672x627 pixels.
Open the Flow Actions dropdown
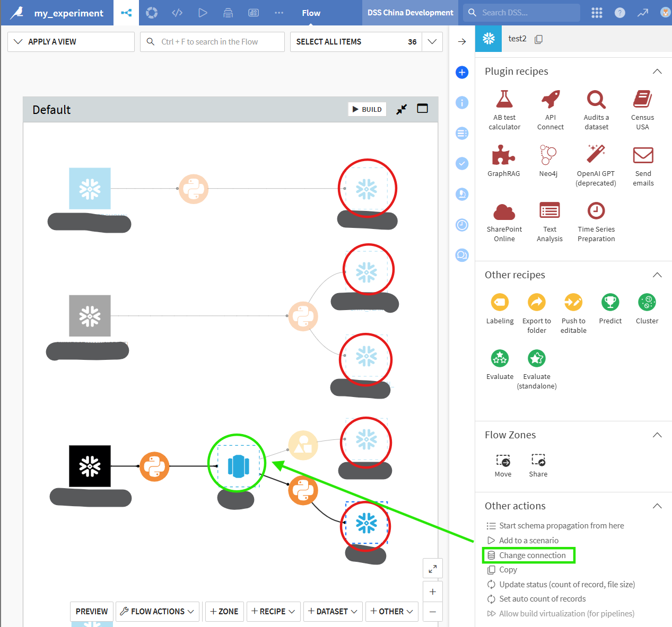point(158,611)
